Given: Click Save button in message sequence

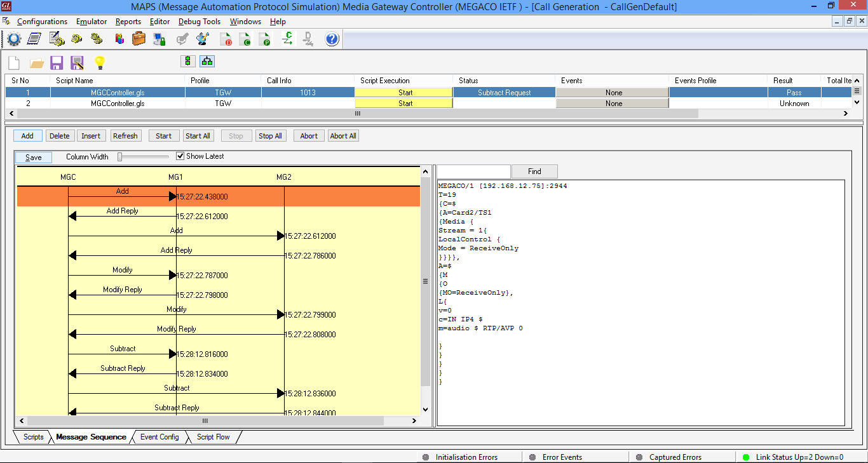Looking at the screenshot, I should tap(34, 158).
